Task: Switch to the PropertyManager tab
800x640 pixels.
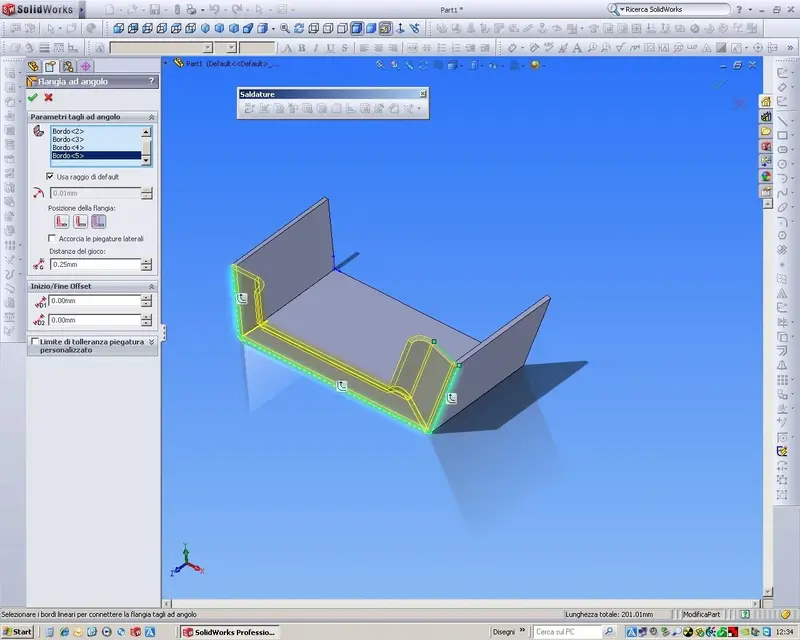Action: (50, 66)
